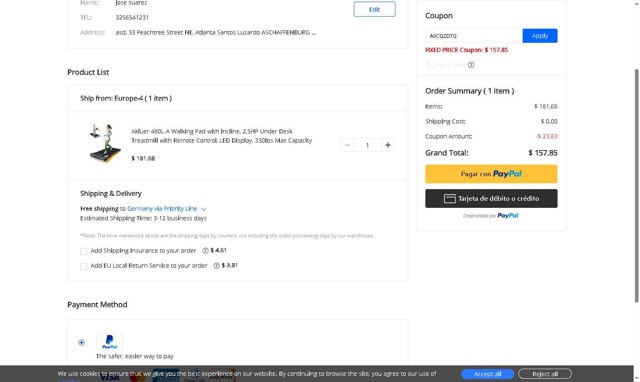Click the Grand Total amount $ 157.85
The width and height of the screenshot is (640, 382).
[542, 153]
